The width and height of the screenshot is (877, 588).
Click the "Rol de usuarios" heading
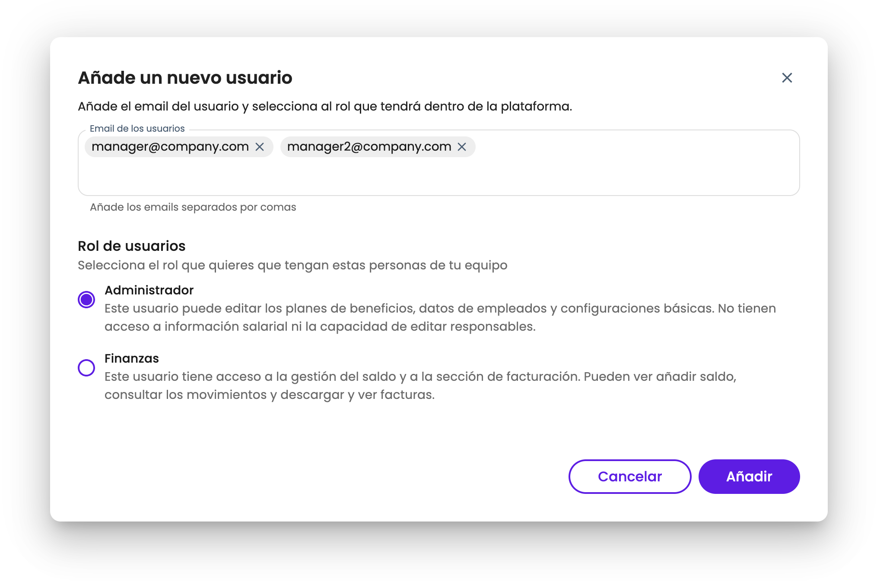point(131,246)
